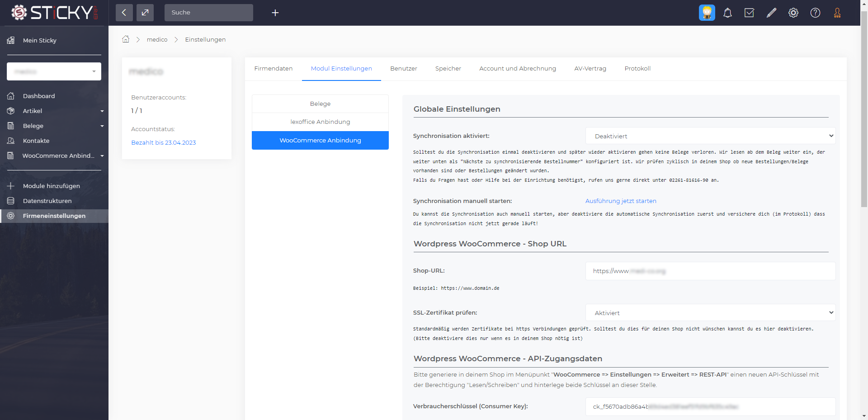Switch to the Benutzer tab
868x420 pixels.
(x=403, y=69)
